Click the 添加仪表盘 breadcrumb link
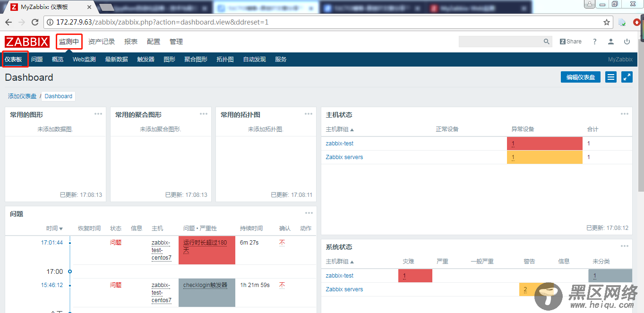The image size is (644, 313). pos(22,96)
